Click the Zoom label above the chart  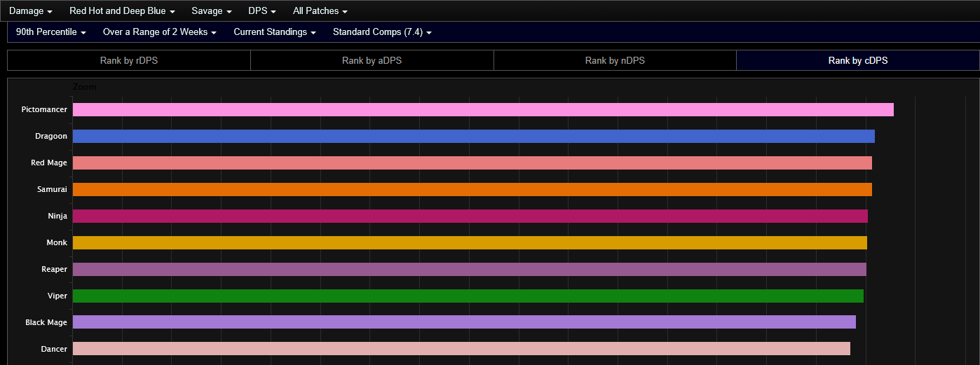(x=85, y=87)
